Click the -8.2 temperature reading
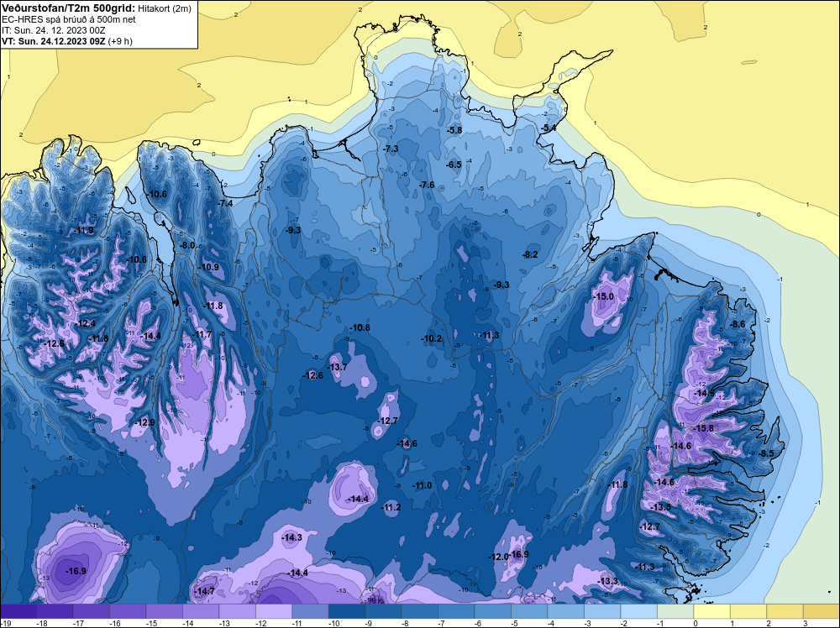Image resolution: width=840 pixels, height=628 pixels. [530, 254]
